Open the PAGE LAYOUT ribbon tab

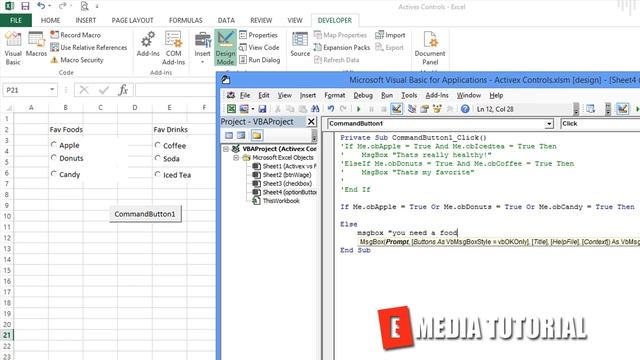pyautogui.click(x=132, y=20)
